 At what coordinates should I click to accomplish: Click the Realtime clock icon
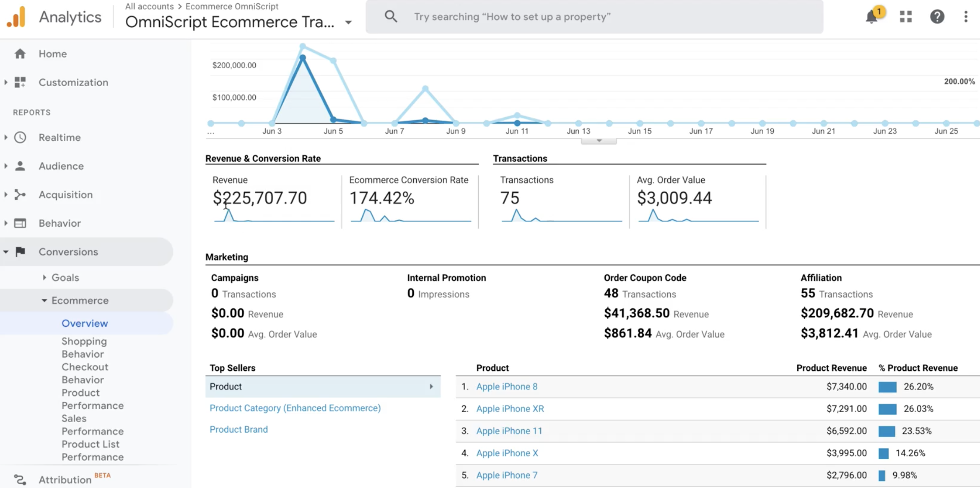(20, 137)
